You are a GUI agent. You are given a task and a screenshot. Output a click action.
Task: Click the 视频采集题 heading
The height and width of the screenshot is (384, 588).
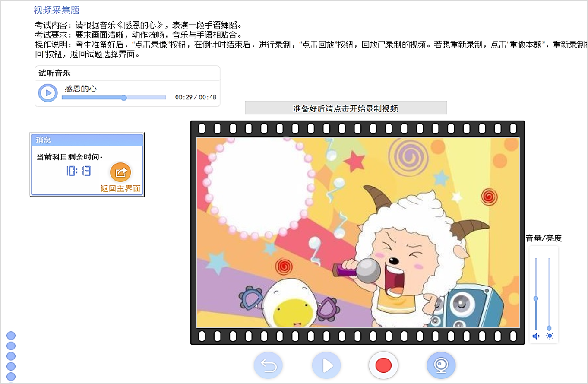click(57, 10)
